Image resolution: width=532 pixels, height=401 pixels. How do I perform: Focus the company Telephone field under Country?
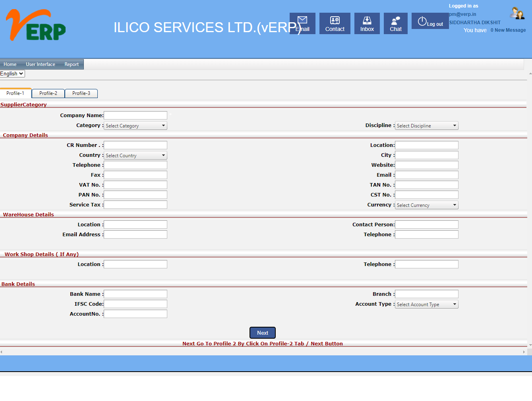click(135, 165)
